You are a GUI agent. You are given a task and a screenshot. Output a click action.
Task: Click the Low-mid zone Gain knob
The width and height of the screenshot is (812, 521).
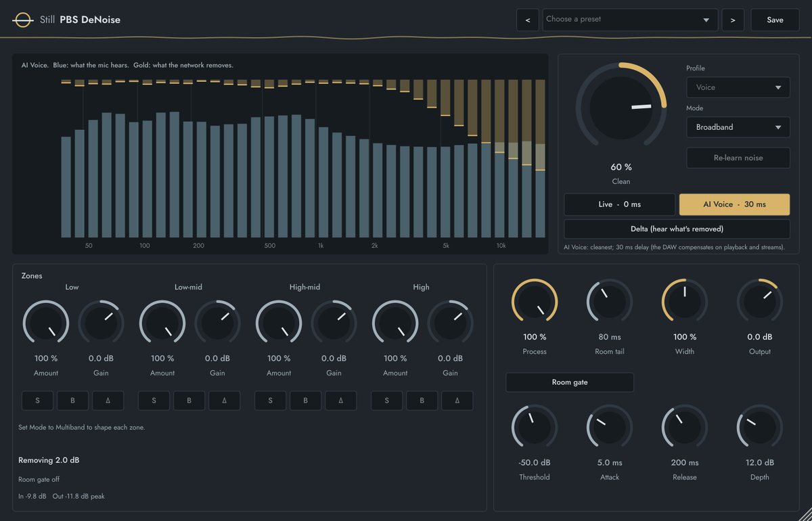217,323
